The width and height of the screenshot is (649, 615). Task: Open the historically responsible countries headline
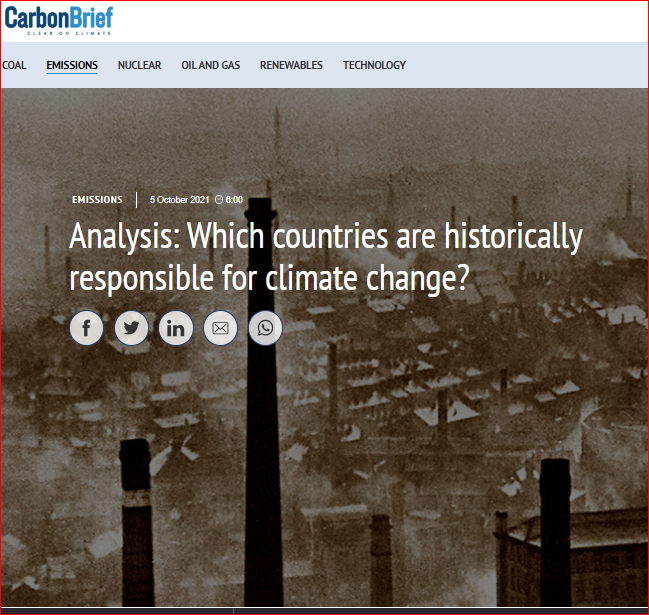pos(325,258)
